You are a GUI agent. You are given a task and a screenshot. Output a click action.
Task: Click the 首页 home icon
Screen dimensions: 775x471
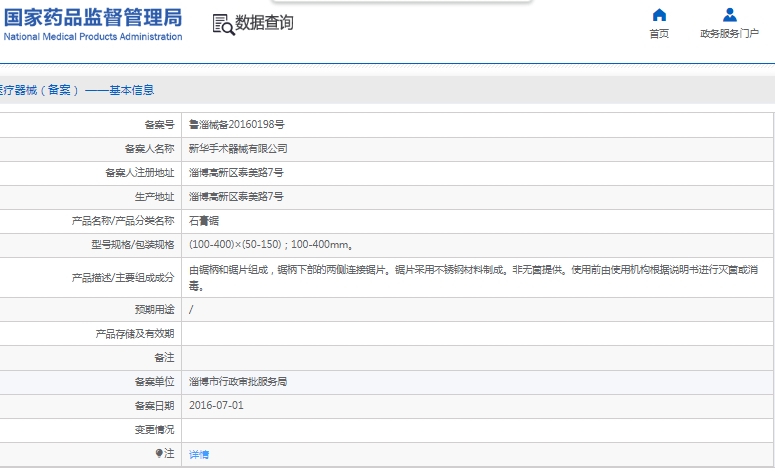coord(659,15)
